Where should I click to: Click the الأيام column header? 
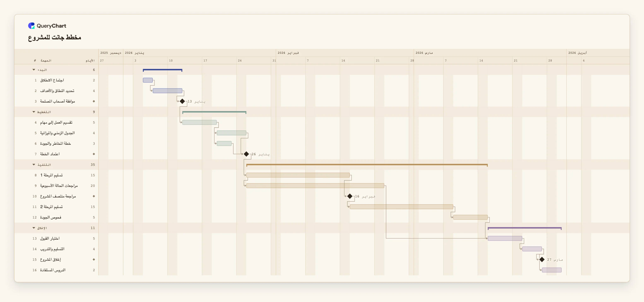pos(90,60)
